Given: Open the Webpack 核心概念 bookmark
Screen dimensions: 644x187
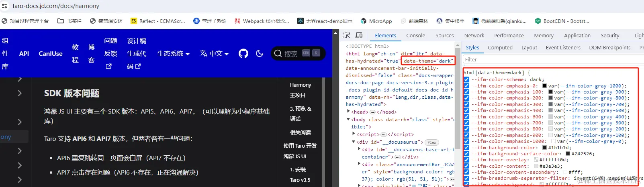Looking at the screenshot, I should pyautogui.click(x=262, y=21).
